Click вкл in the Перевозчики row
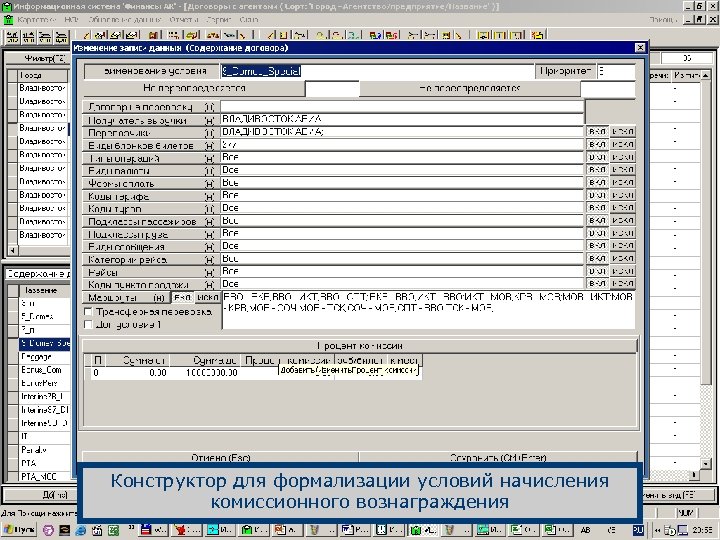This screenshot has height=540, width=720. tap(597, 132)
